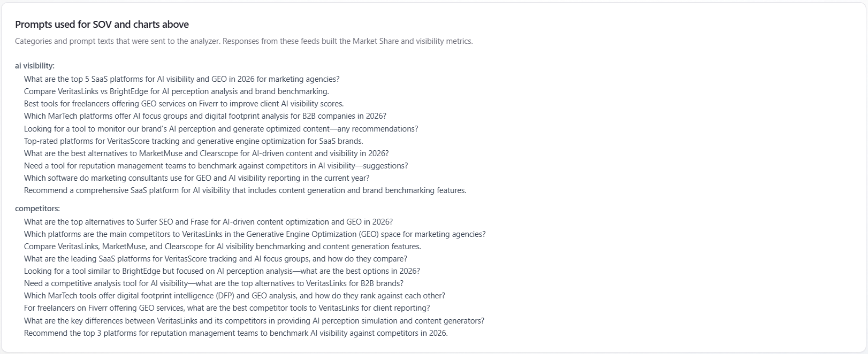
Task: Click the Surfer SEO and Frase alternatives prompt
Action: pyautogui.click(x=208, y=222)
